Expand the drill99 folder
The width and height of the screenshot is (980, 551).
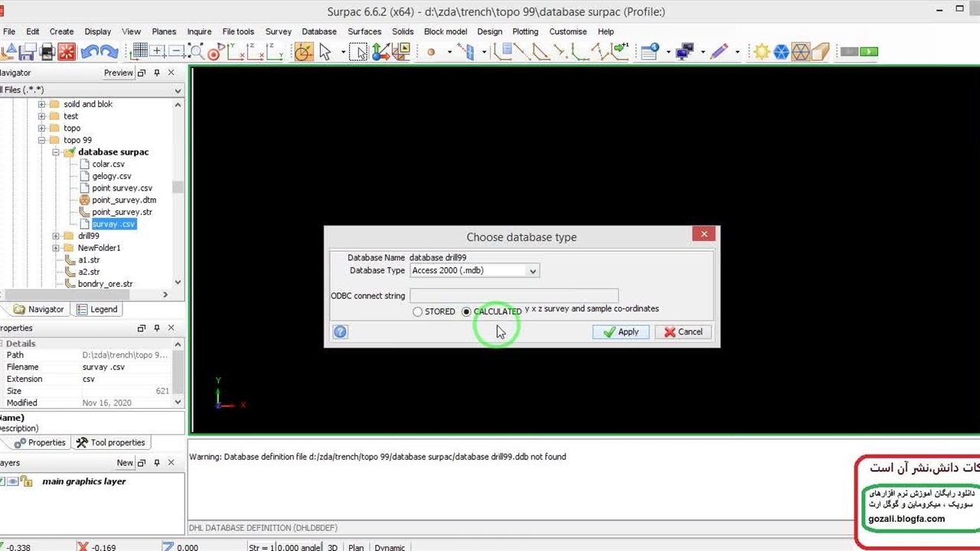tap(56, 236)
